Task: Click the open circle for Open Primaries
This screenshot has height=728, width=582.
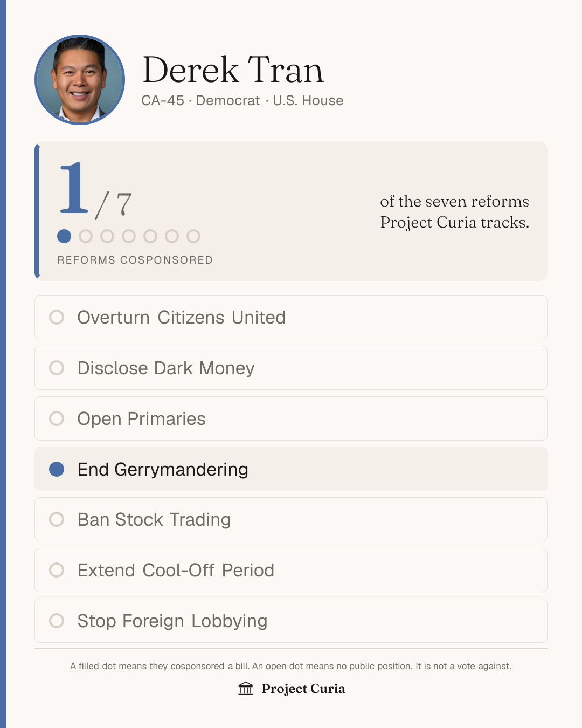Action: click(x=57, y=418)
